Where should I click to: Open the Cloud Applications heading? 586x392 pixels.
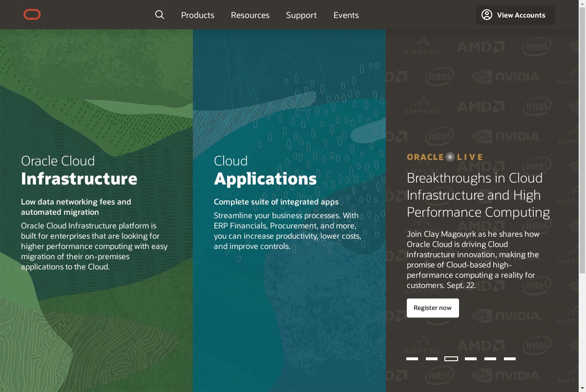[265, 170]
